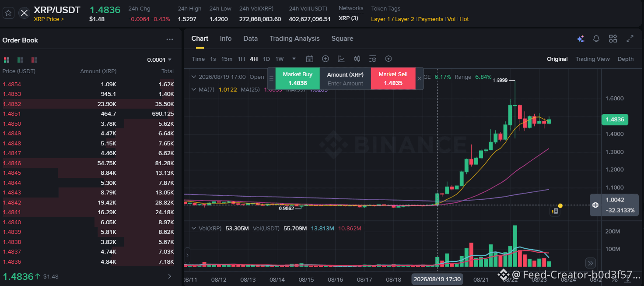Click the Hot token tag
644x286 pixels.
pyautogui.click(x=464, y=19)
